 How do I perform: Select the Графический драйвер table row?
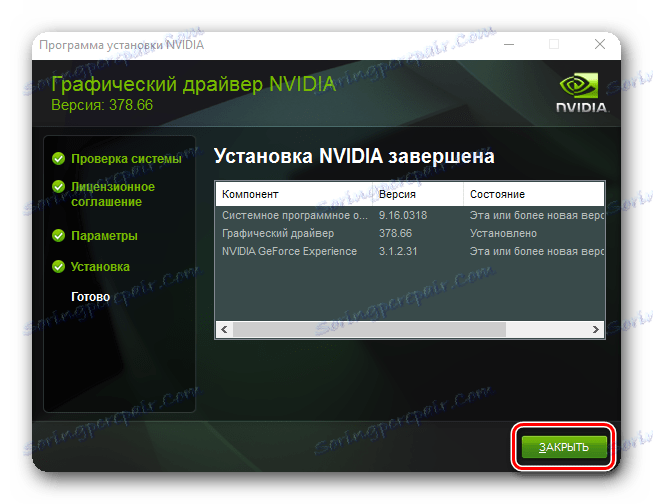[x=410, y=233]
